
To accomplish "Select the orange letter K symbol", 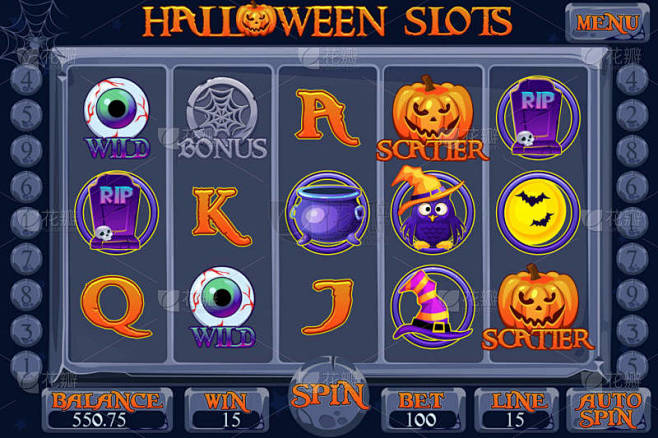I will click(221, 216).
